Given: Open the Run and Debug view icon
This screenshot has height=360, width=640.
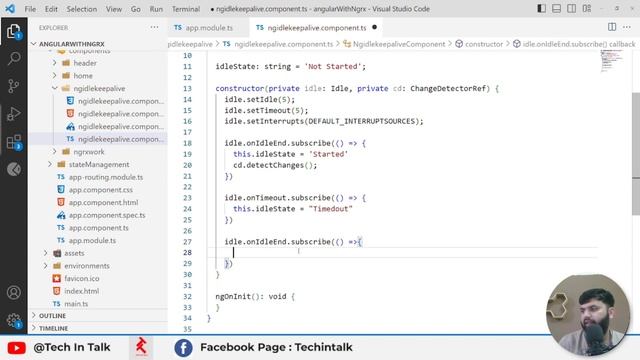Looking at the screenshot, I should pos(13,114).
